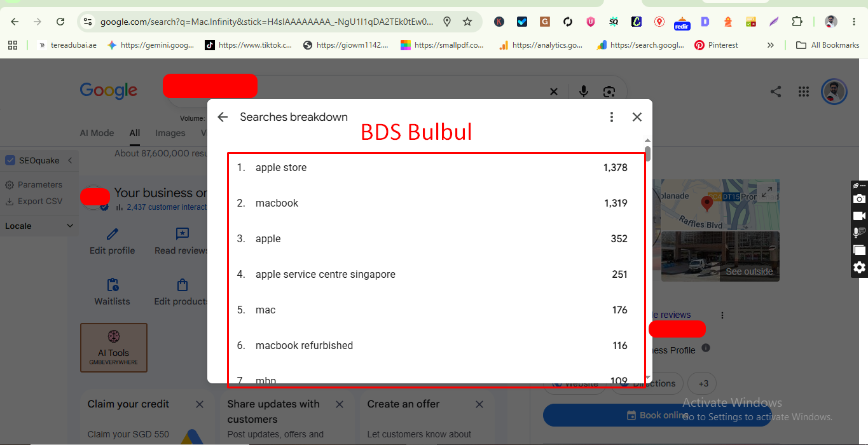Open SEOquake Parameters
Viewport: 868px width, 445px height.
pyautogui.click(x=34, y=184)
